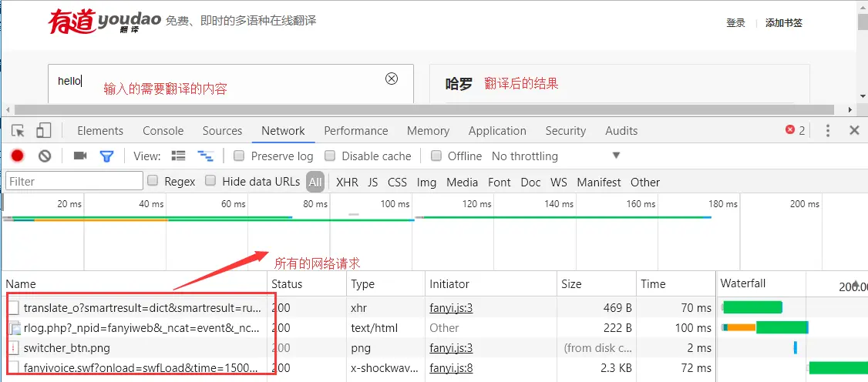
Task: Open the Security tab
Action: (565, 131)
